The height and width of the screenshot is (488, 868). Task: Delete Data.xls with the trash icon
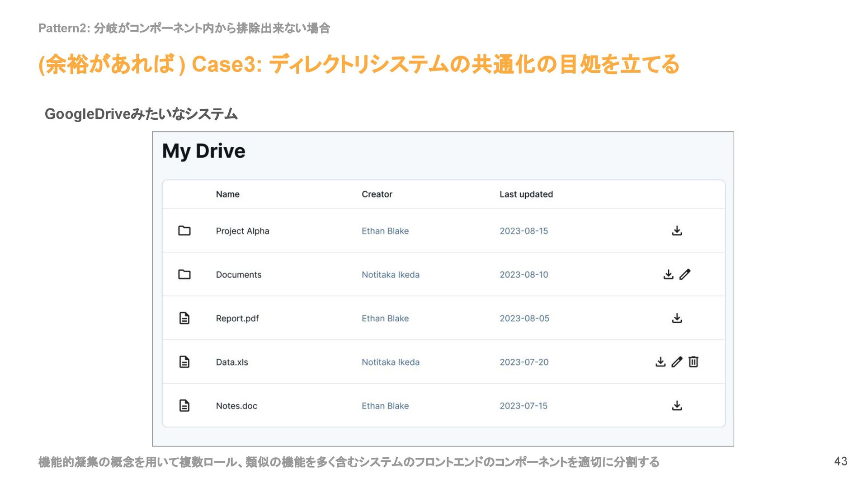coord(693,362)
